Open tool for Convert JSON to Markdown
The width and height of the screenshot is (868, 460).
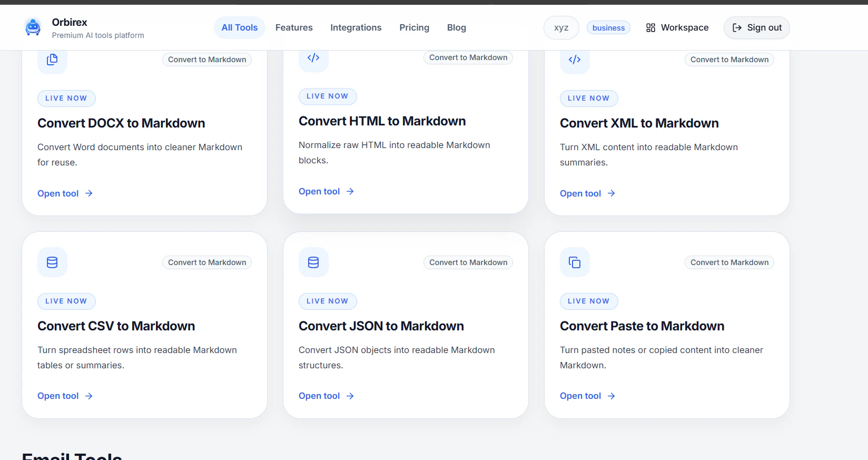[326, 396]
